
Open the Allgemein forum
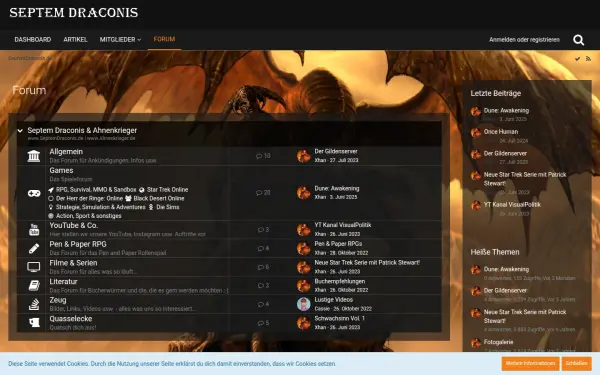[66, 152]
